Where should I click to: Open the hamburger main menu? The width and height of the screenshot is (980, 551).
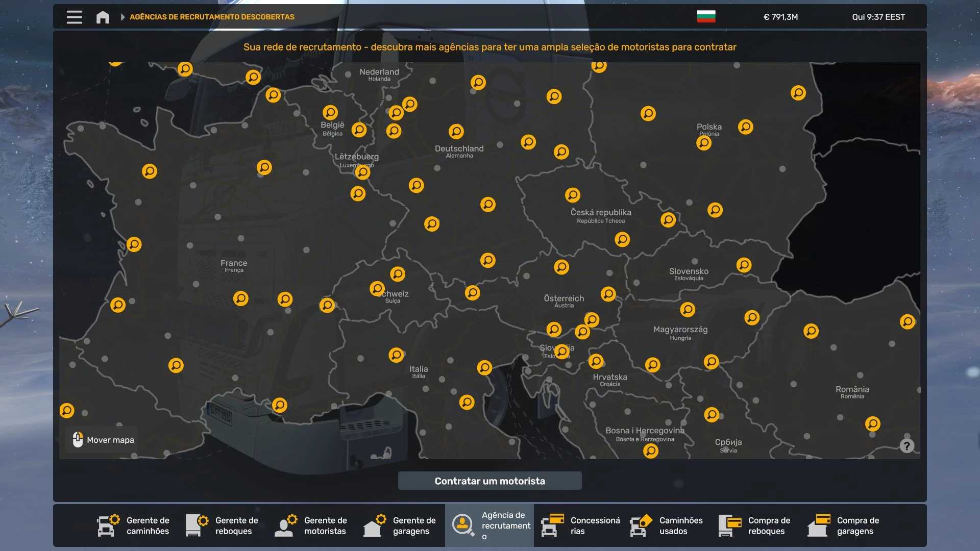(x=74, y=17)
